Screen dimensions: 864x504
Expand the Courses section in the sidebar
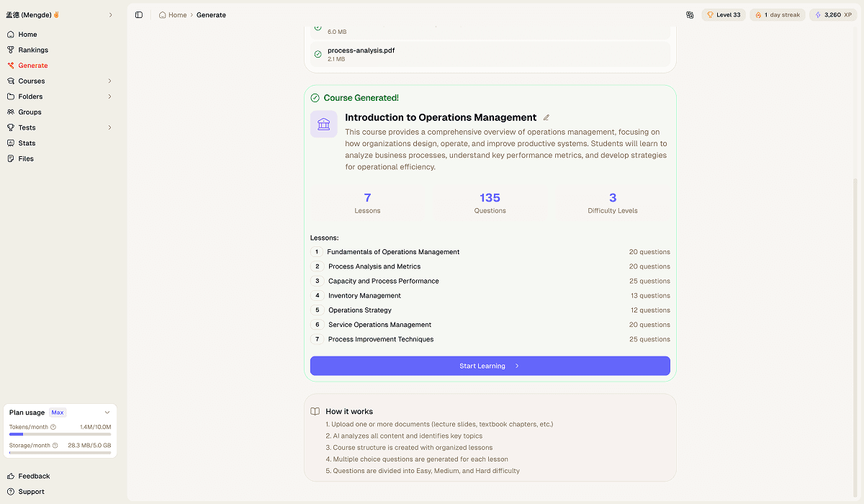pos(109,81)
